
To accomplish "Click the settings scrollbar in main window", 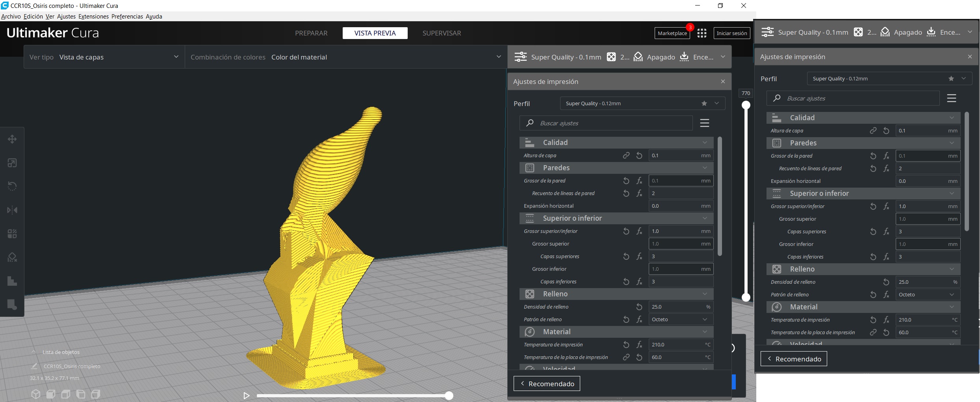I will click(x=720, y=196).
